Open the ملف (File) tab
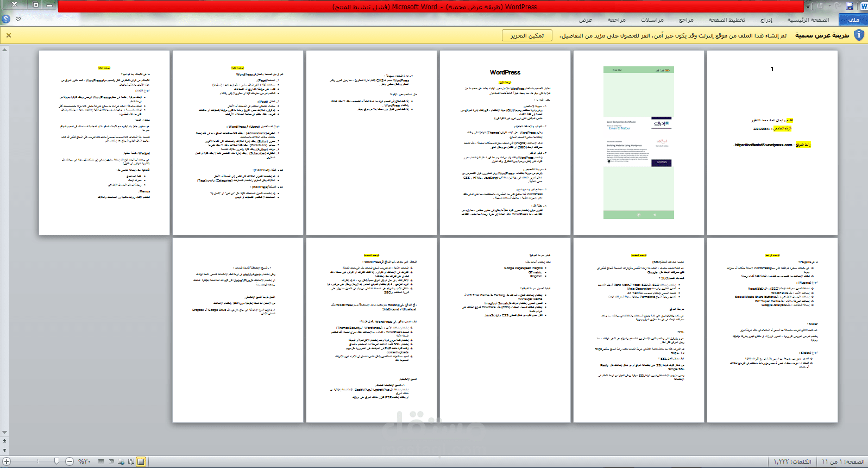 853,20
